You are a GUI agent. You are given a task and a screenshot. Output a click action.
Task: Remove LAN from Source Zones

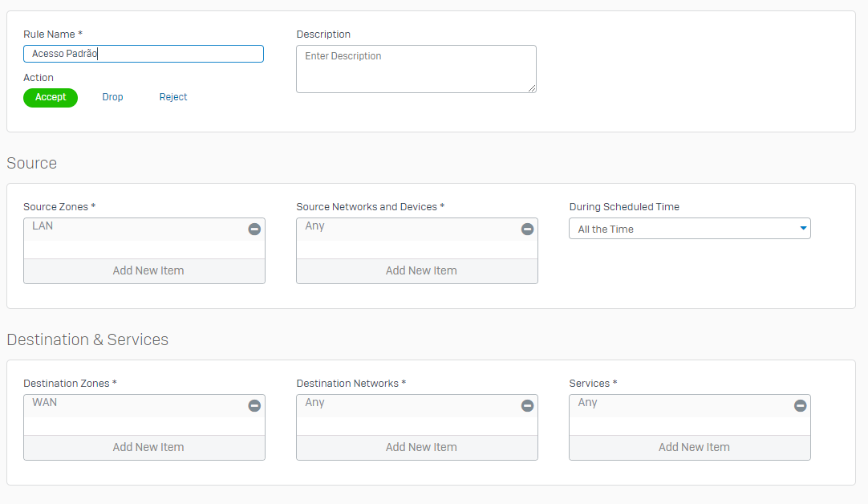[254, 230]
